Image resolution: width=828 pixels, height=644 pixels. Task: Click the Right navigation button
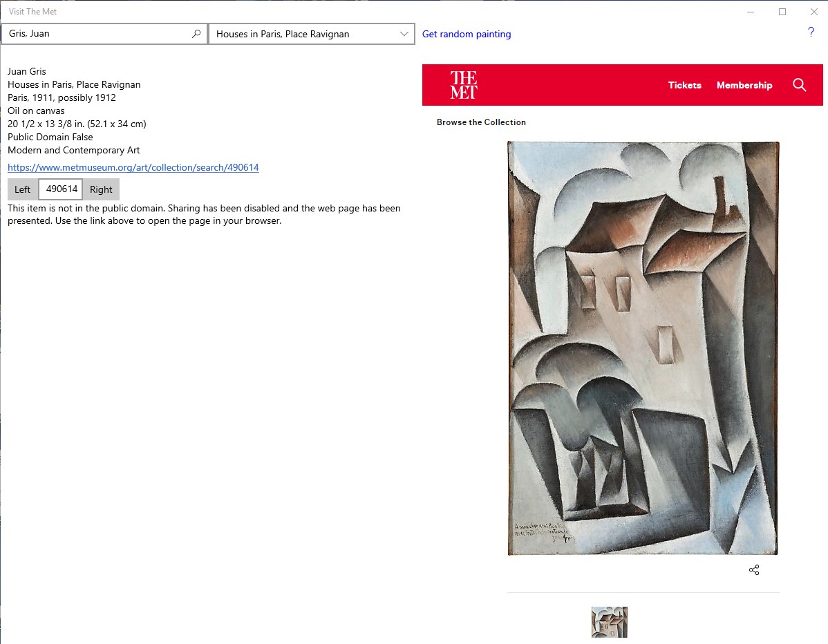point(101,189)
